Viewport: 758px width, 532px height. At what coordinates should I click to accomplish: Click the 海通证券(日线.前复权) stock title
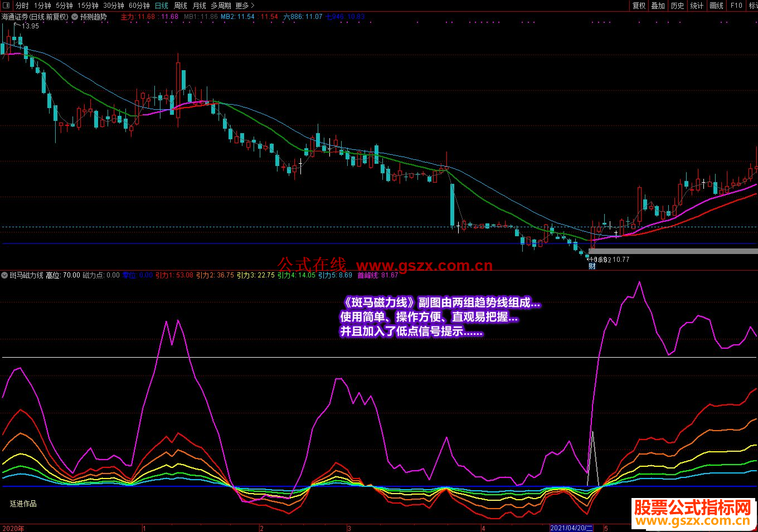click(x=35, y=17)
